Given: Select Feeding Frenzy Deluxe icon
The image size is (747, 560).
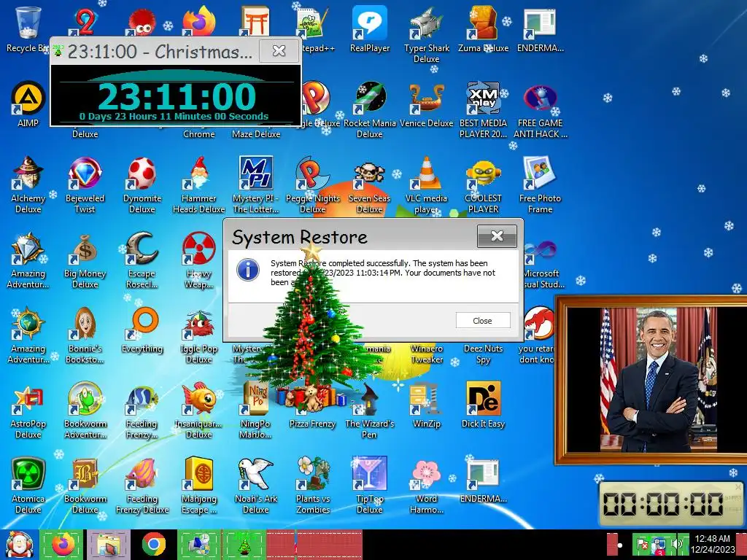Looking at the screenshot, I should 142,486.
